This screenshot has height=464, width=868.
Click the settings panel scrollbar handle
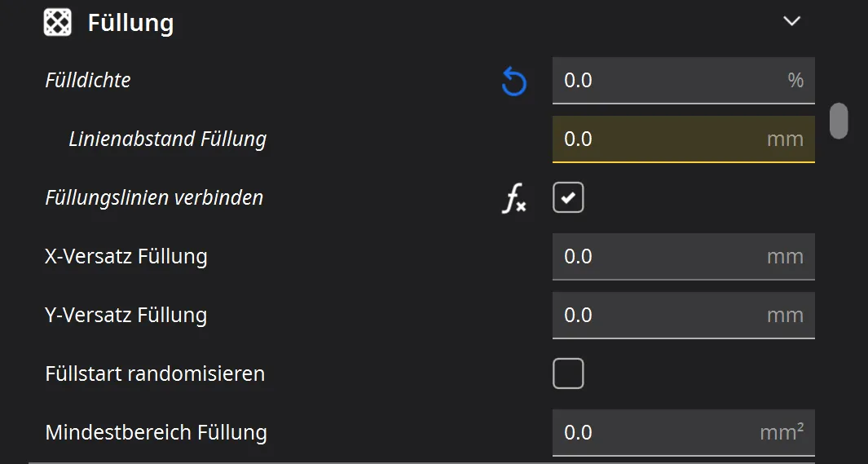click(838, 121)
